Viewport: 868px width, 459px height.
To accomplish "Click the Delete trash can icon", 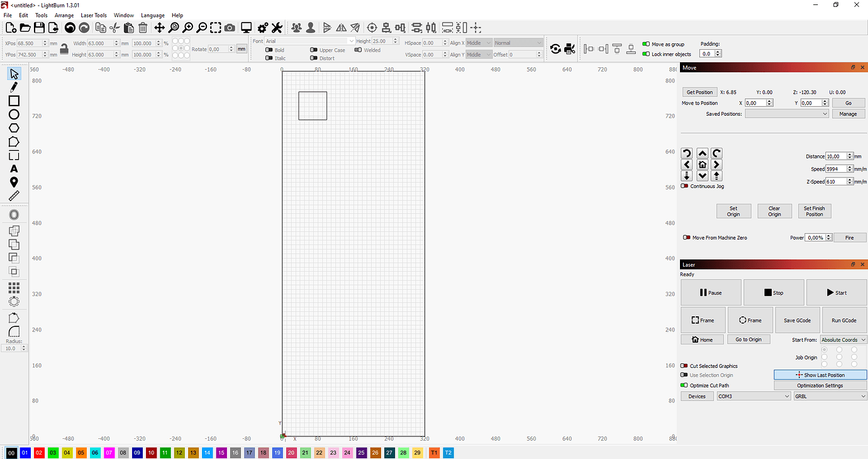I will (143, 28).
